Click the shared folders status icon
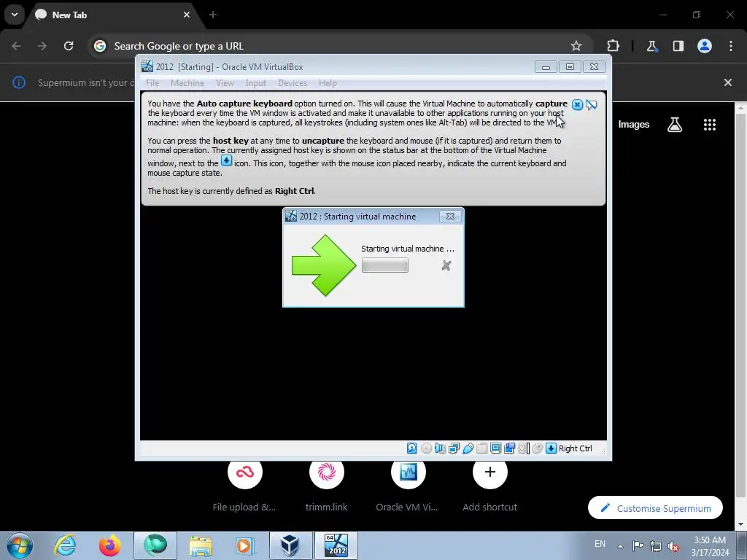747x560 pixels. click(481, 448)
